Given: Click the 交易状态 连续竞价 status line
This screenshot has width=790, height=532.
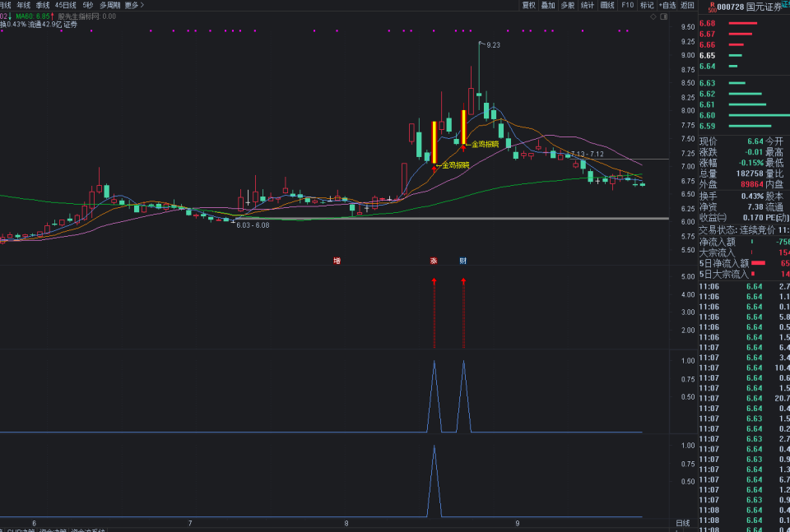Looking at the screenshot, I should coord(744,230).
